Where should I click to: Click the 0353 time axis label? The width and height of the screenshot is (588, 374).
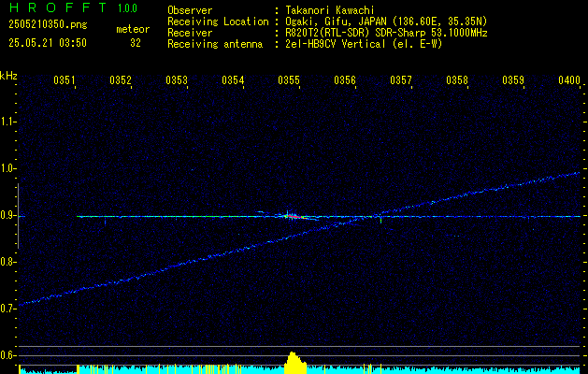tap(177, 79)
